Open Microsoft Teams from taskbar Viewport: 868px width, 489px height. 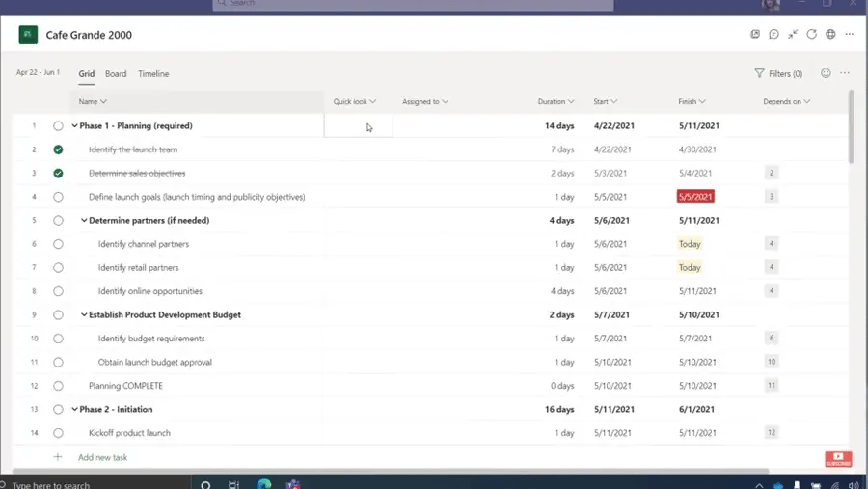click(293, 484)
